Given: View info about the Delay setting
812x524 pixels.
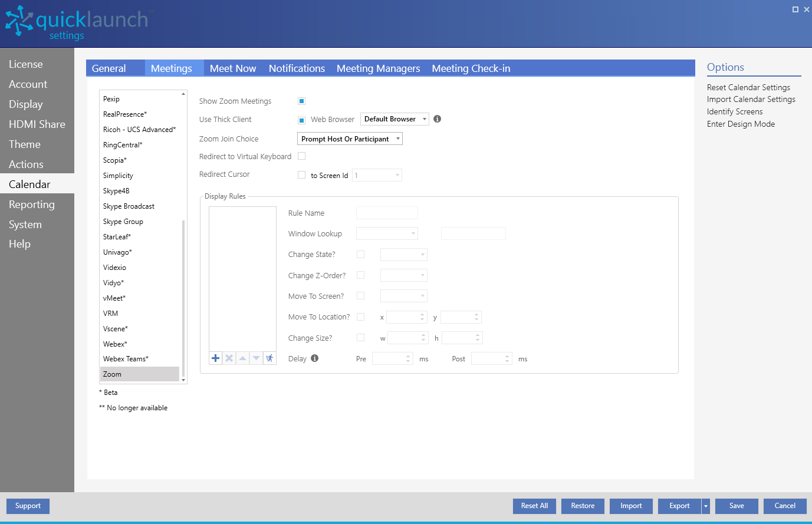Looking at the screenshot, I should (x=315, y=358).
